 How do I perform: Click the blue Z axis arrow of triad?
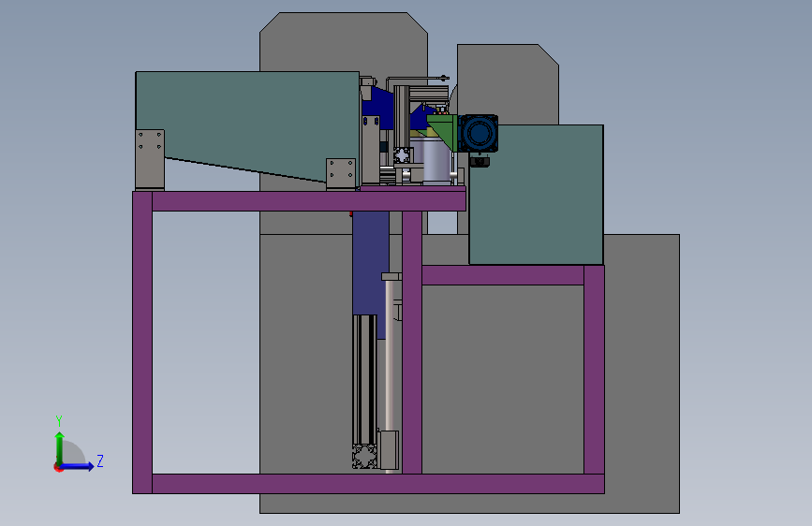77,466
